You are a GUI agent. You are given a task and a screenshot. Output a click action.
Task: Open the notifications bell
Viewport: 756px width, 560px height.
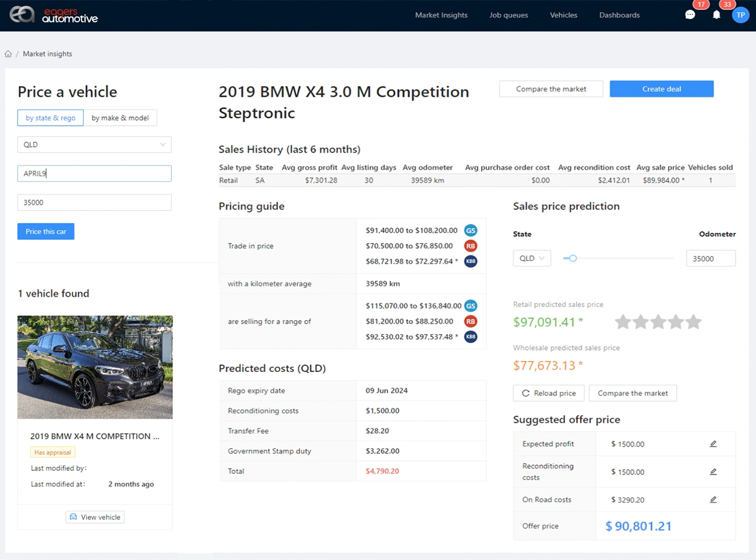click(716, 15)
